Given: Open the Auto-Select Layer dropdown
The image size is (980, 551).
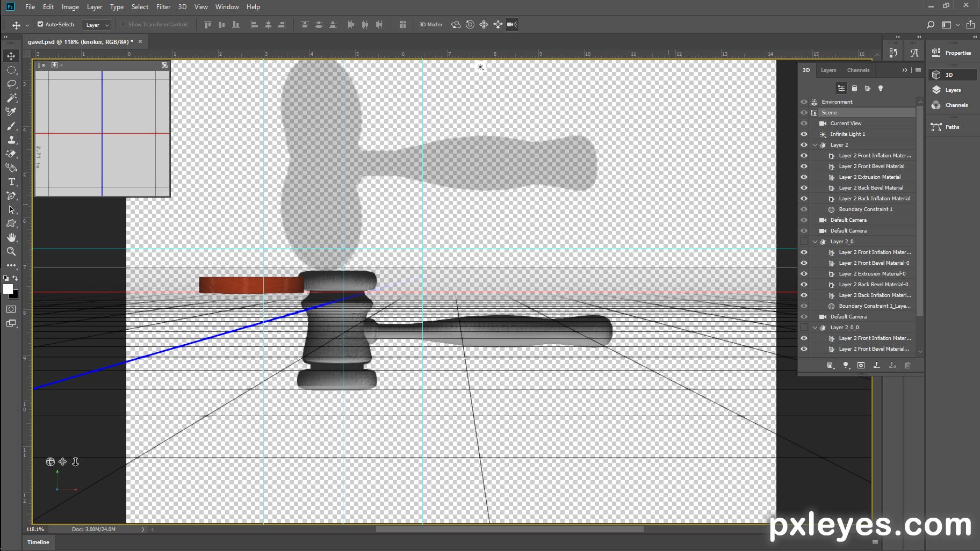Looking at the screenshot, I should 97,25.
